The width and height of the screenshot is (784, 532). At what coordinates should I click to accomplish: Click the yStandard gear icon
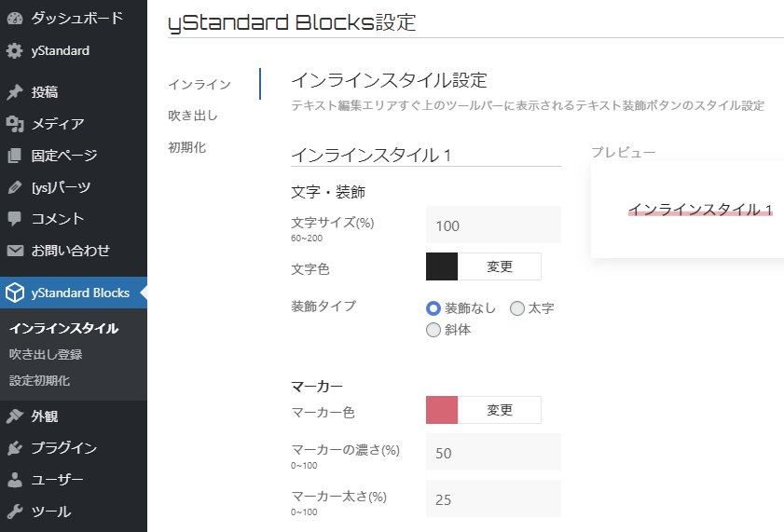[x=15, y=50]
